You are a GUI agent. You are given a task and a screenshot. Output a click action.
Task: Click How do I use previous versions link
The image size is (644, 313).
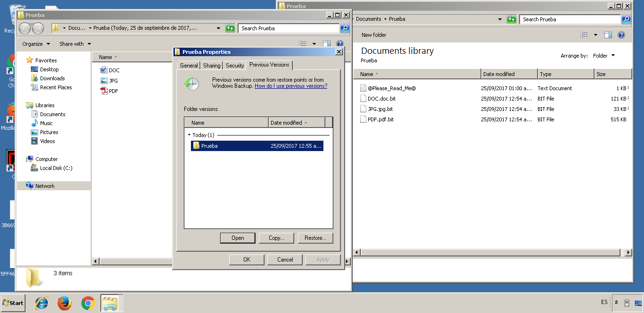point(290,86)
